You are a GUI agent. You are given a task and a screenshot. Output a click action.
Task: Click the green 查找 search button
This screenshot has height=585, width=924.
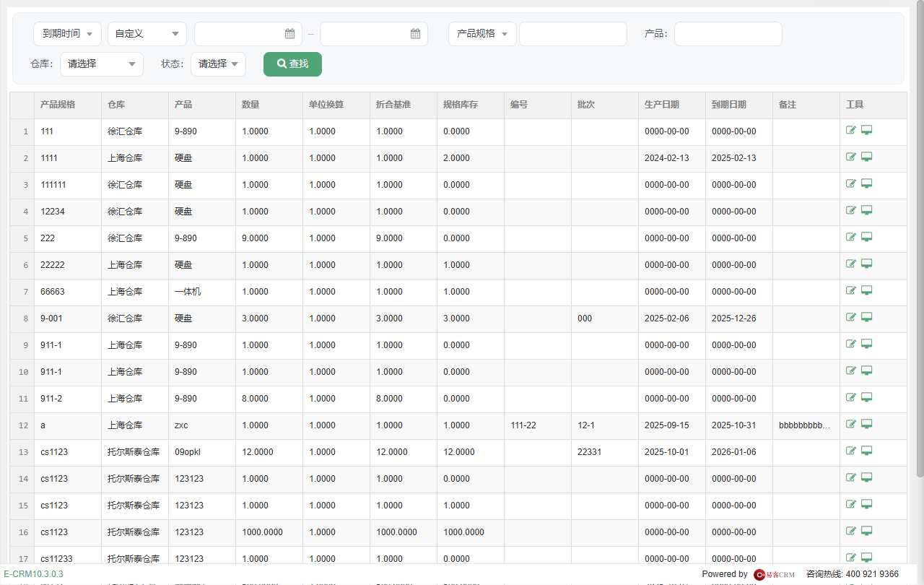point(292,64)
